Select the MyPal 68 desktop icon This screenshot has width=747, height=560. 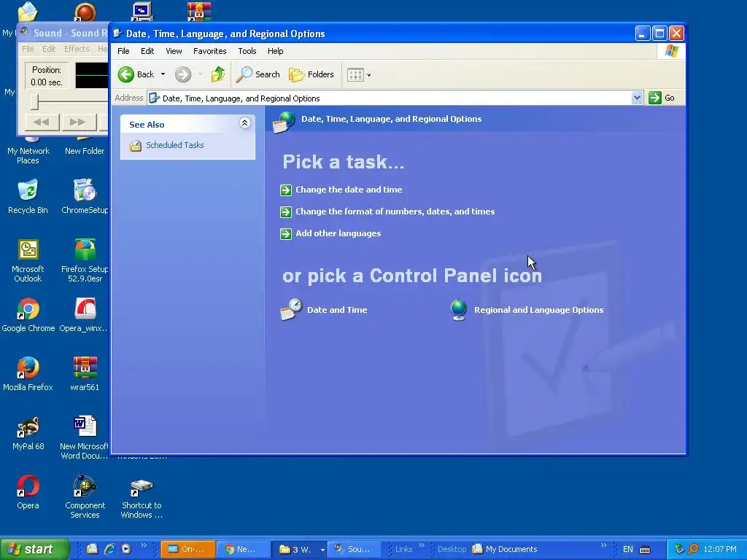pyautogui.click(x=28, y=433)
